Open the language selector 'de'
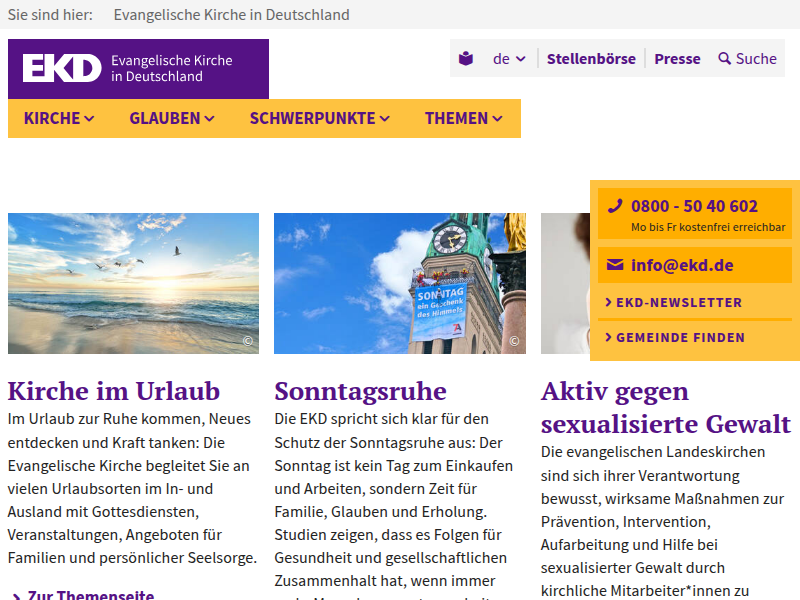The height and width of the screenshot is (600, 800). tap(509, 59)
